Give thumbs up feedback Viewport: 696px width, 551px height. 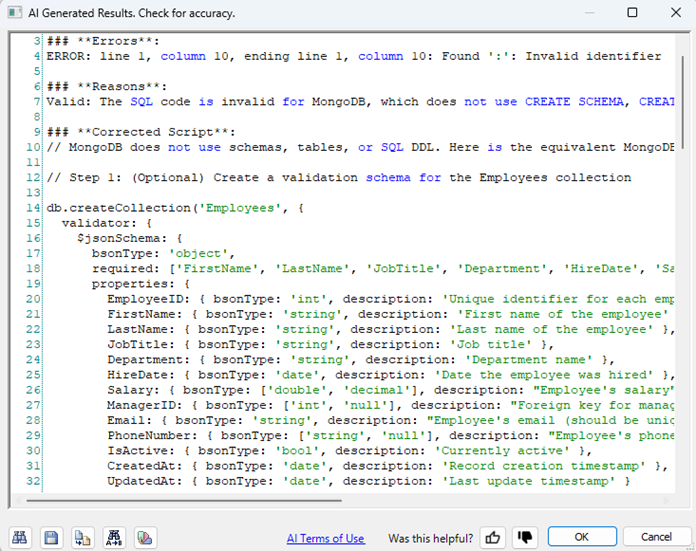(x=492, y=537)
